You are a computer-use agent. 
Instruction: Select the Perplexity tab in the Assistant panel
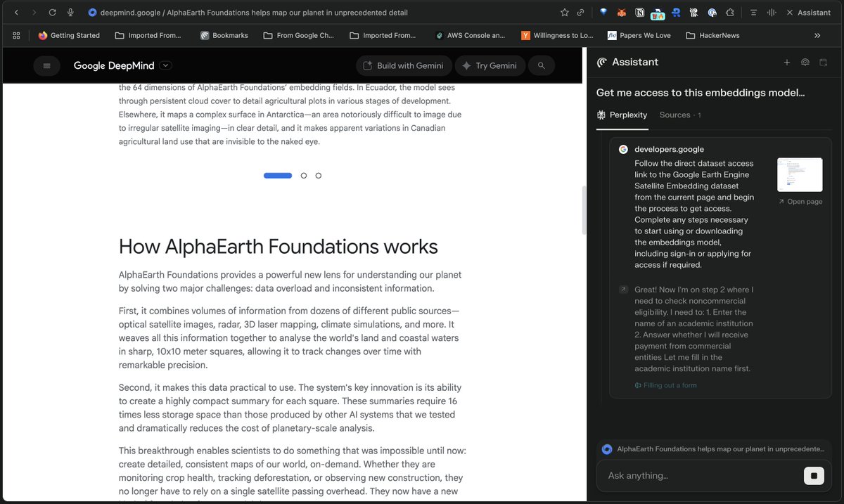622,115
